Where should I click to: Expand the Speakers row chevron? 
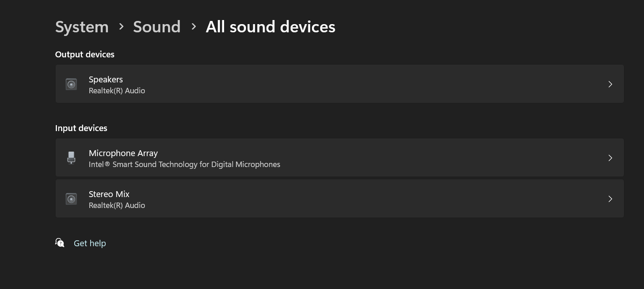(x=610, y=84)
